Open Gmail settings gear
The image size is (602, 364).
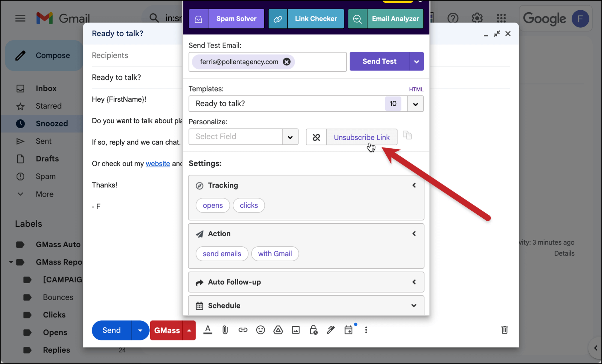tap(477, 18)
